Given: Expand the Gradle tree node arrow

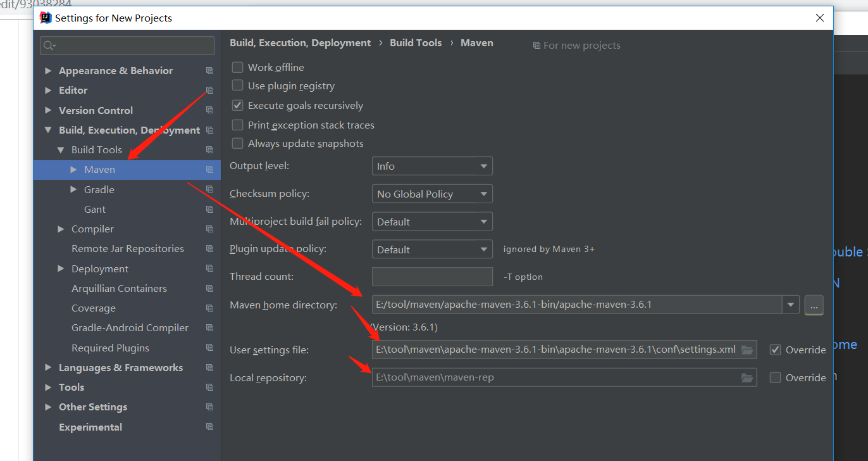Looking at the screenshot, I should click(x=73, y=189).
